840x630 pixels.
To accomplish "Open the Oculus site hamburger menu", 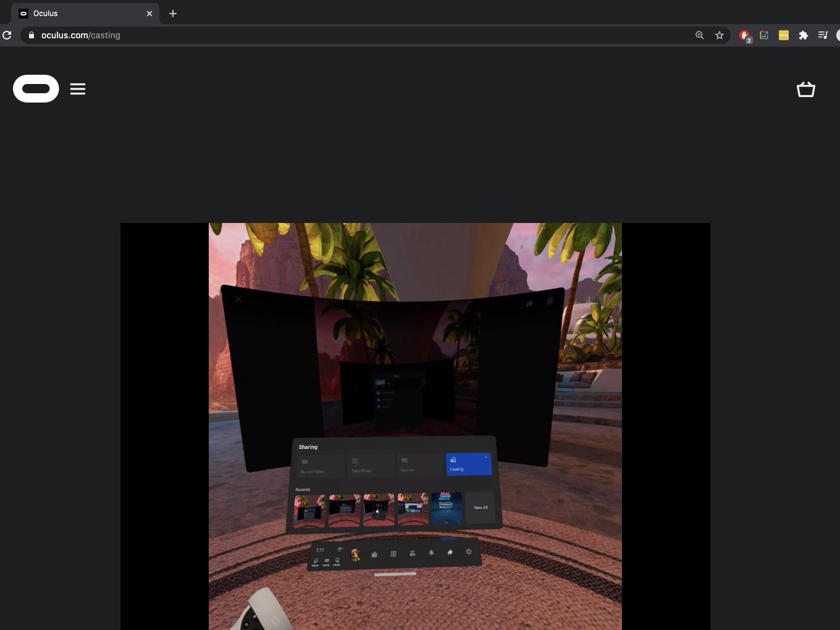I will tap(78, 88).
